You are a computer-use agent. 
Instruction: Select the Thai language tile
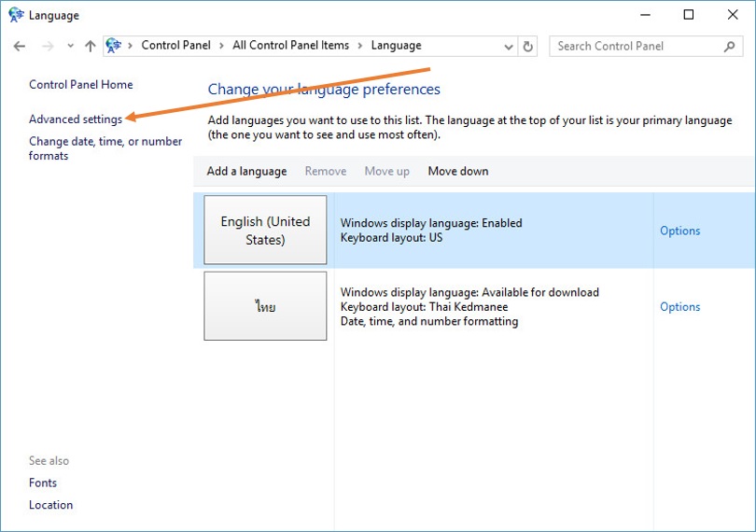pyautogui.click(x=265, y=306)
